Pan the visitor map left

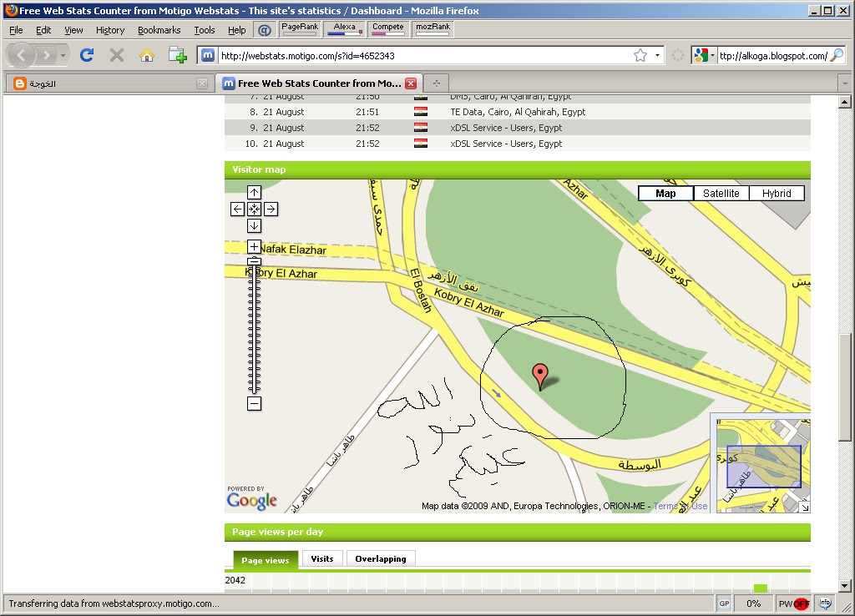pyautogui.click(x=237, y=210)
